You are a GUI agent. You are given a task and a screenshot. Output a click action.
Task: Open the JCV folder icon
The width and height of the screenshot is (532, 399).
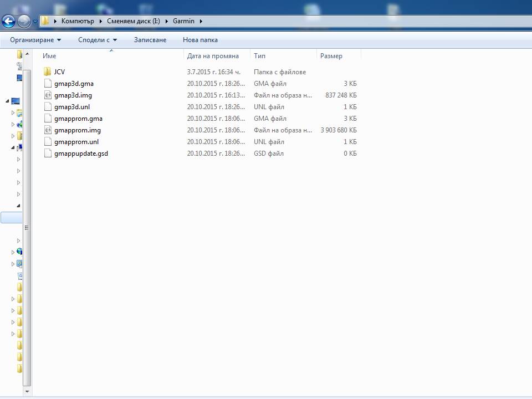pos(47,72)
